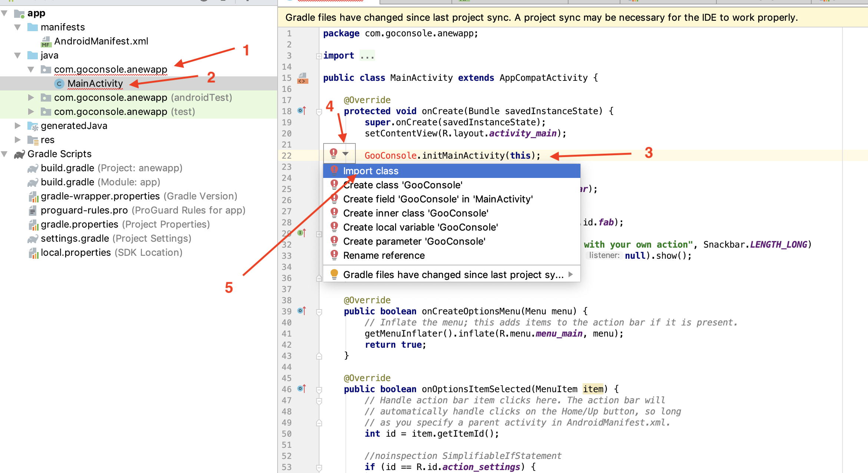Click related XML file gutter icon line 15
Image resolution: width=868 pixels, height=473 pixels.
303,78
